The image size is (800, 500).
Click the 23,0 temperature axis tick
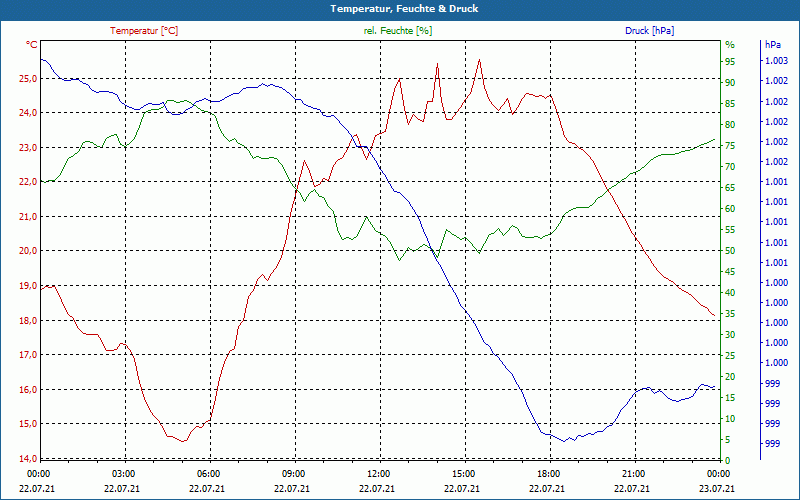(28, 148)
